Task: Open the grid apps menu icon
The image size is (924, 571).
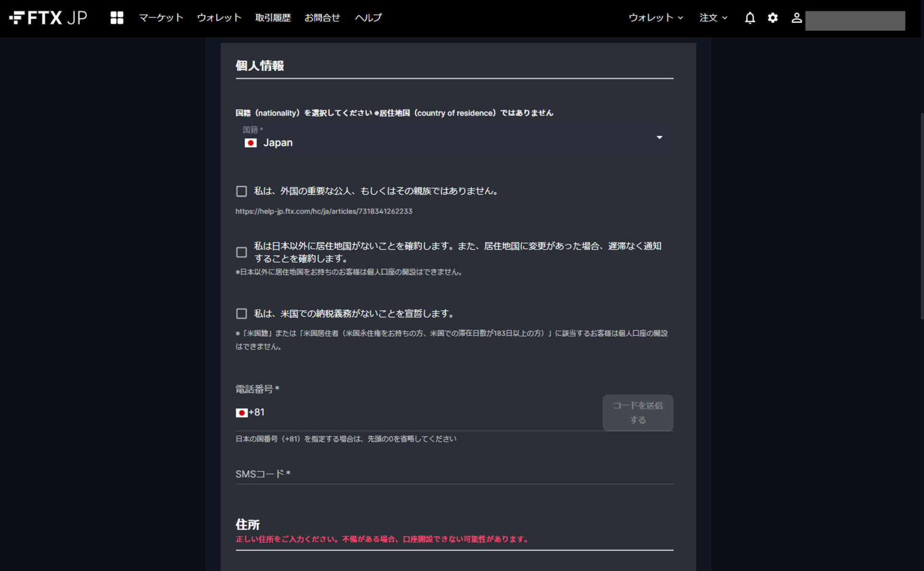Action: point(116,18)
